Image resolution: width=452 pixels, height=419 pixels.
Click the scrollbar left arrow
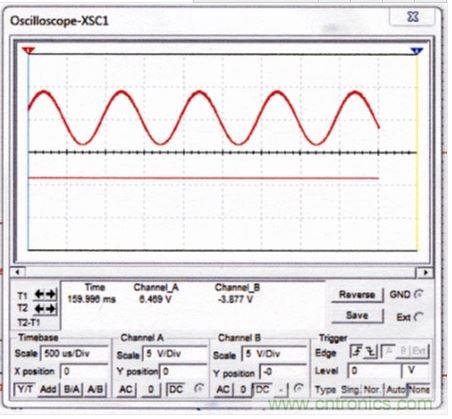tap(18, 272)
